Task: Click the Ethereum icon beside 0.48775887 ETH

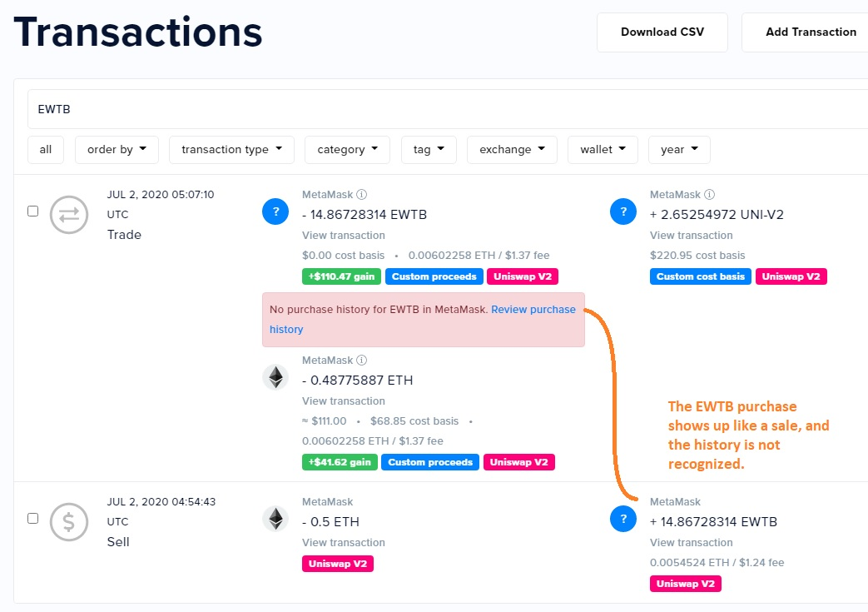Action: tap(275, 378)
